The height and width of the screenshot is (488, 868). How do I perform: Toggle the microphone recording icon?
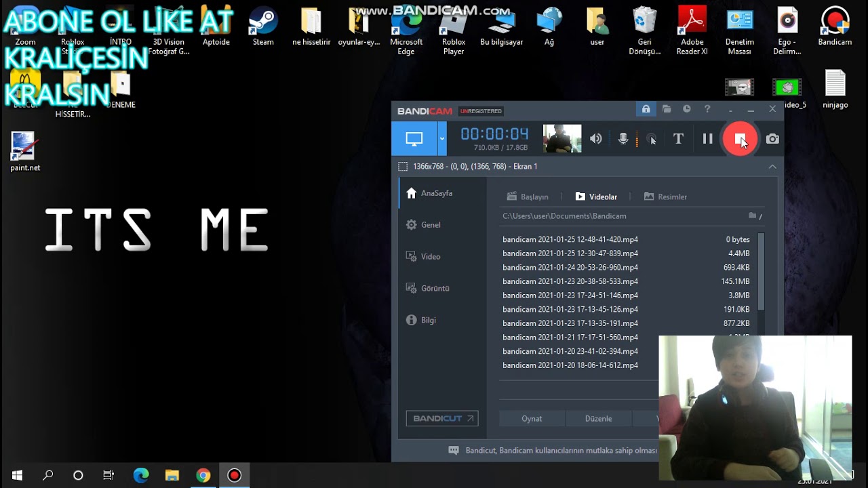[x=623, y=139]
